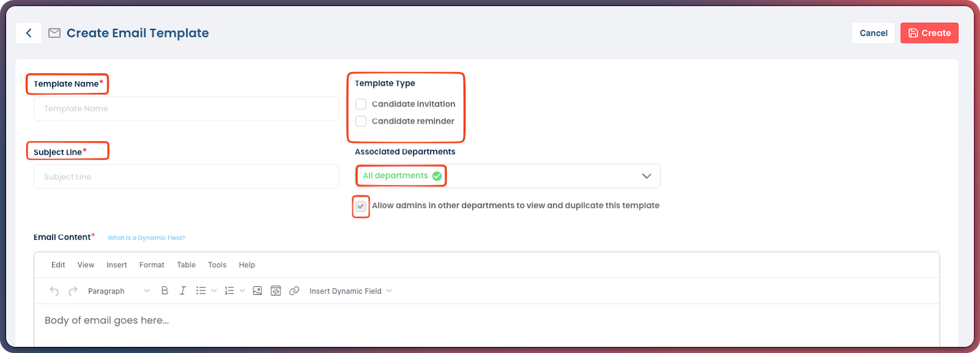980x353 pixels.
Task: Click the back arrow icon
Action: pyautogui.click(x=29, y=33)
